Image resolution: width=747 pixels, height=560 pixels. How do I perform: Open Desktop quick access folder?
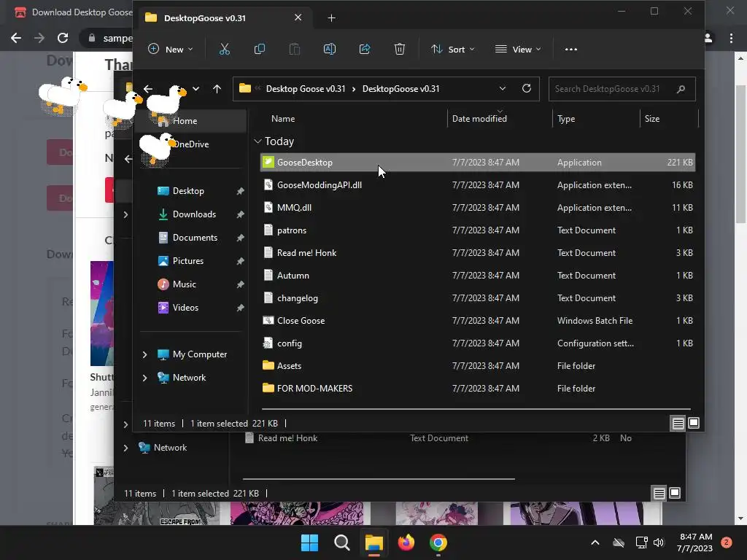click(x=188, y=191)
